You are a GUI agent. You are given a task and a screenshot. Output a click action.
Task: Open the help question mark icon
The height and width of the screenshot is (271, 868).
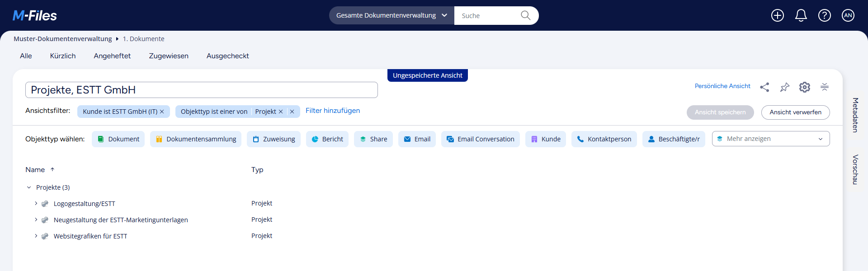(x=824, y=15)
